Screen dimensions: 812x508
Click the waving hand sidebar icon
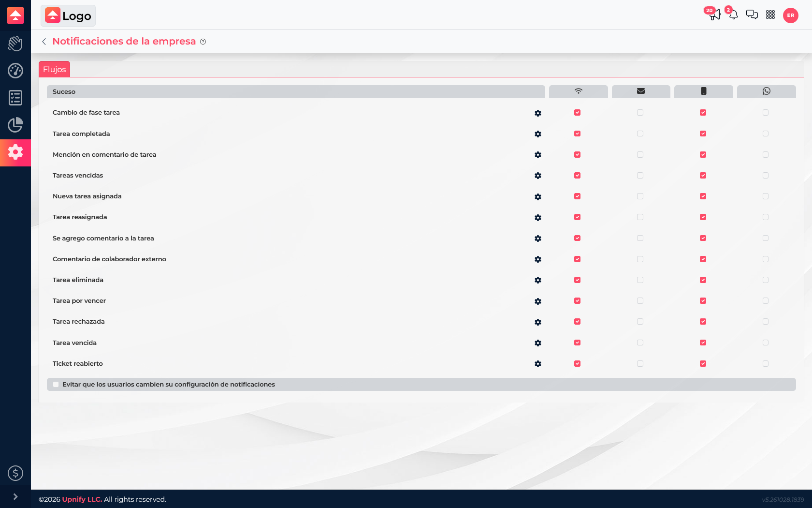tap(15, 44)
